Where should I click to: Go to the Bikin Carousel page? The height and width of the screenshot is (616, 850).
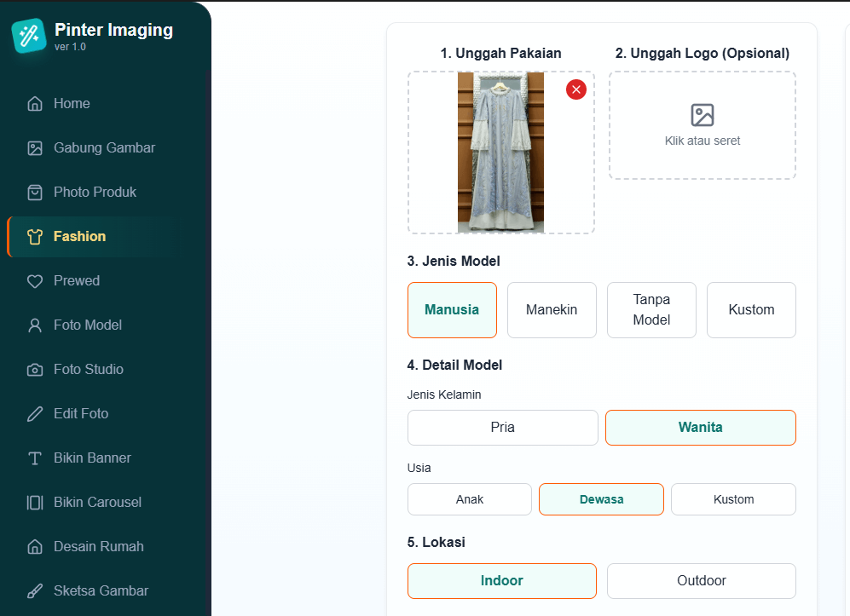pyautogui.click(x=97, y=503)
